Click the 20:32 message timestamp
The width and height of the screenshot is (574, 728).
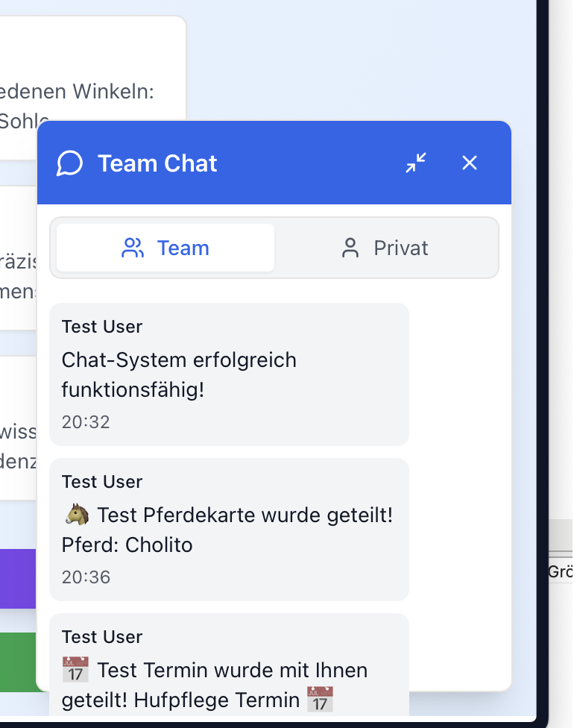[86, 422]
